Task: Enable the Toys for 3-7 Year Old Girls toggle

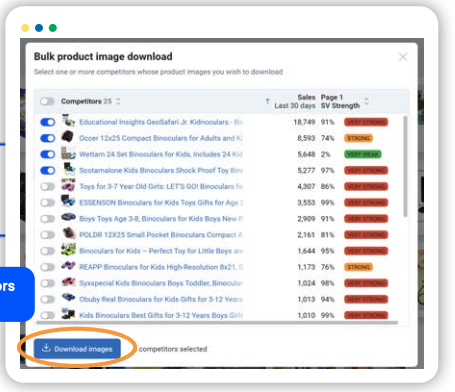Action: [48, 187]
